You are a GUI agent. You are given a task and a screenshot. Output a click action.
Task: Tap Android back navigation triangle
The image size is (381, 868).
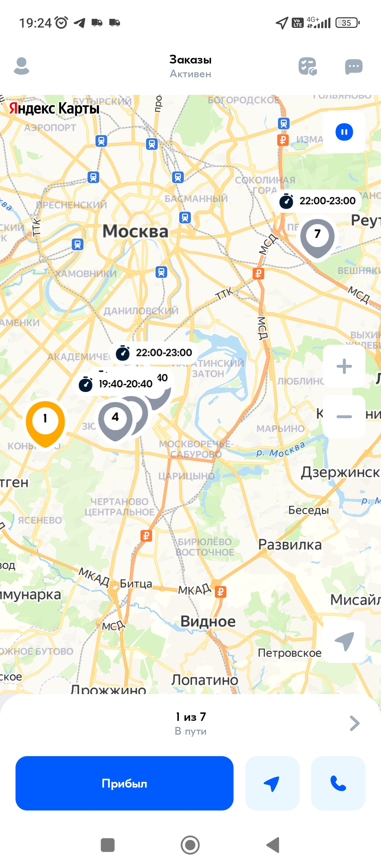[273, 845]
